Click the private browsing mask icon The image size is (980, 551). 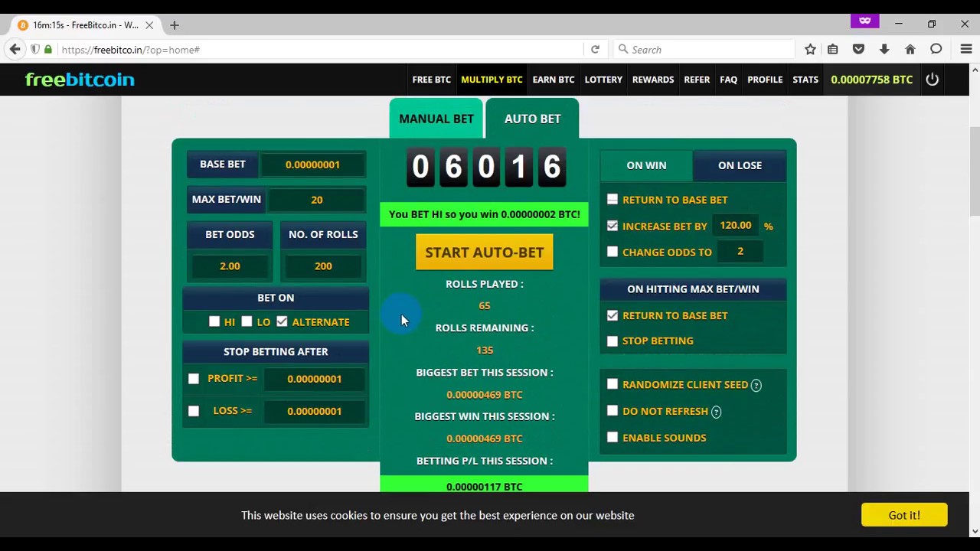[x=865, y=21]
